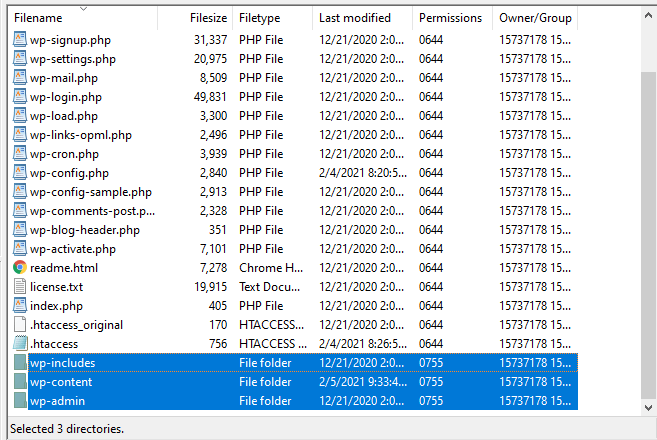This screenshot has height=440, width=657.
Task: Click the license.txt text document icon
Action: [x=20, y=287]
